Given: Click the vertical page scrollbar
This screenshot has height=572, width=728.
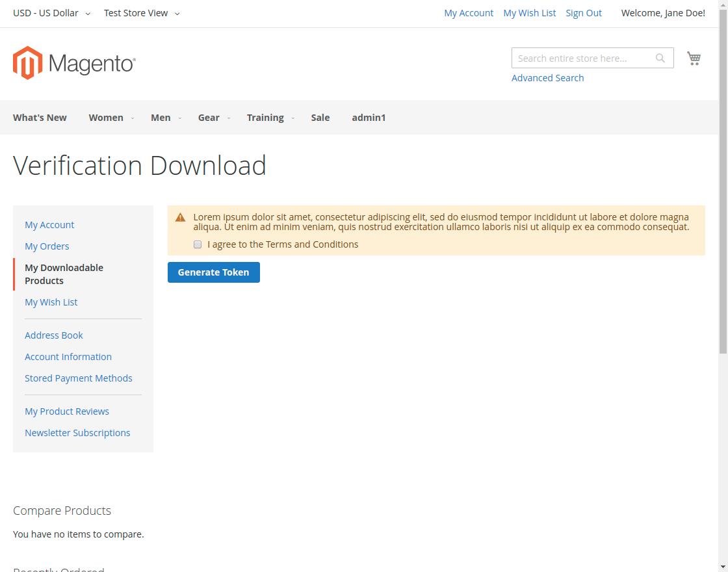Looking at the screenshot, I should pyautogui.click(x=723, y=181).
